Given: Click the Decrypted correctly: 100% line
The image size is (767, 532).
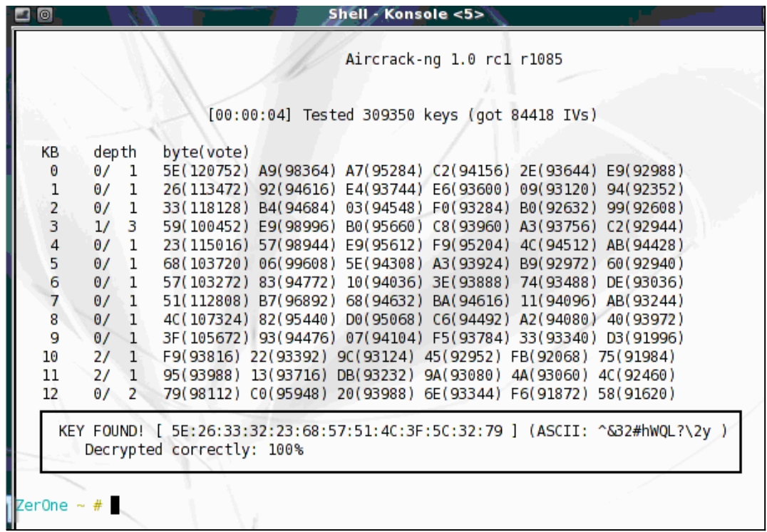Looking at the screenshot, I should click(194, 450).
